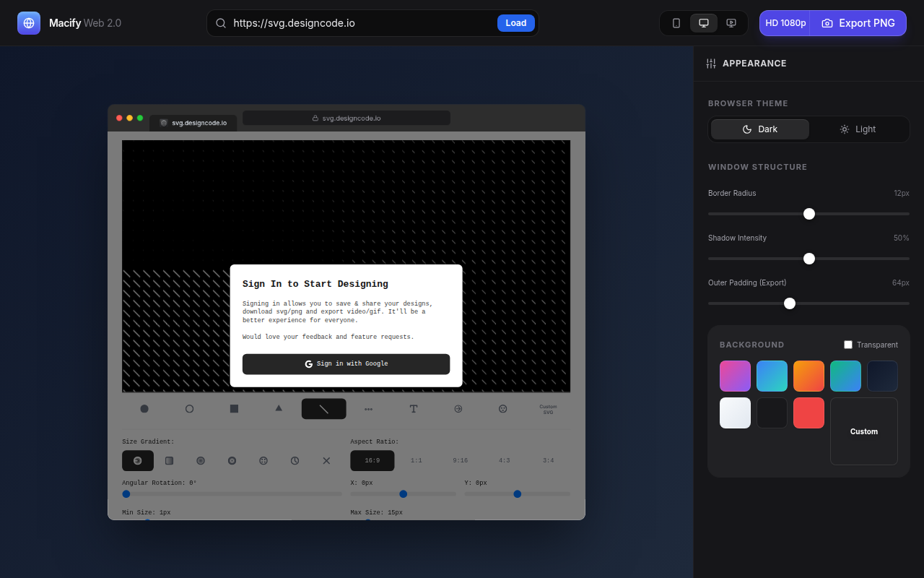This screenshot has width=924, height=578.
Task: Click the Export PNG button
Action: click(858, 23)
